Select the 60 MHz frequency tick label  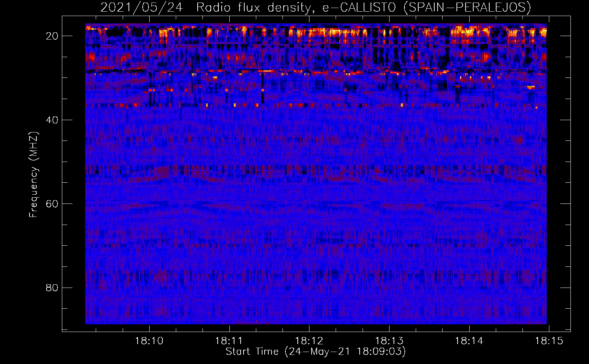(x=52, y=203)
